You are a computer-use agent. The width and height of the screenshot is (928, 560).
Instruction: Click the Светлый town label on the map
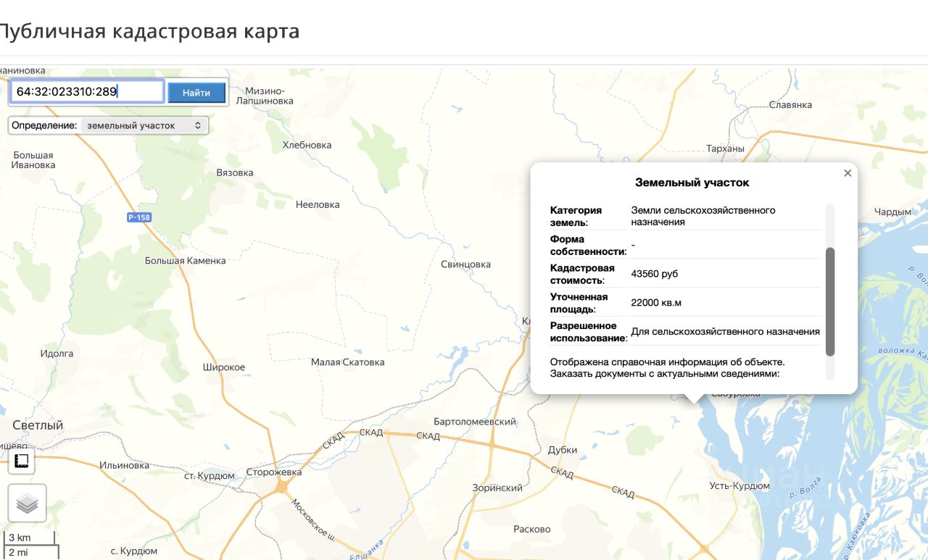[x=38, y=425]
